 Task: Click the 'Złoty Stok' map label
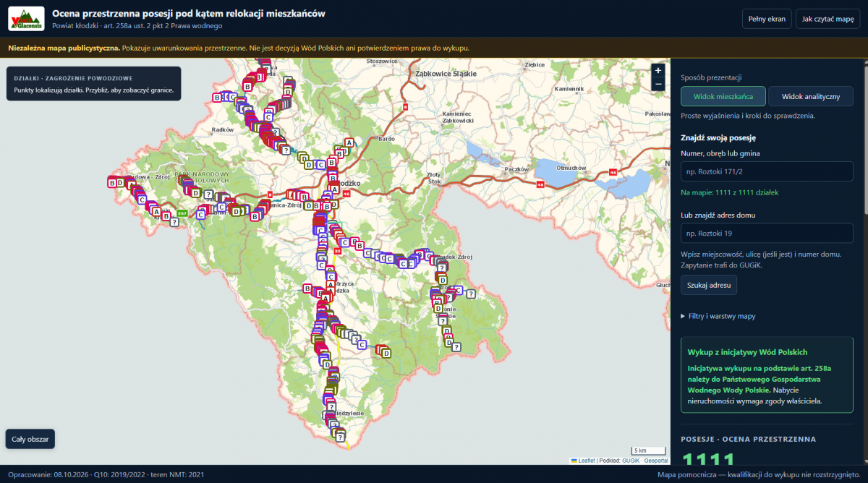click(434, 178)
